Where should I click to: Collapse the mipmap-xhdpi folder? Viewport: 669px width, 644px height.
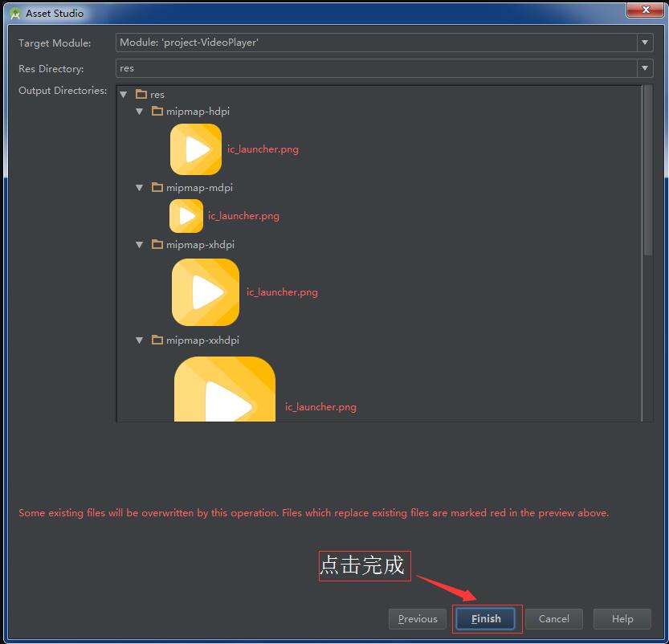pos(140,245)
